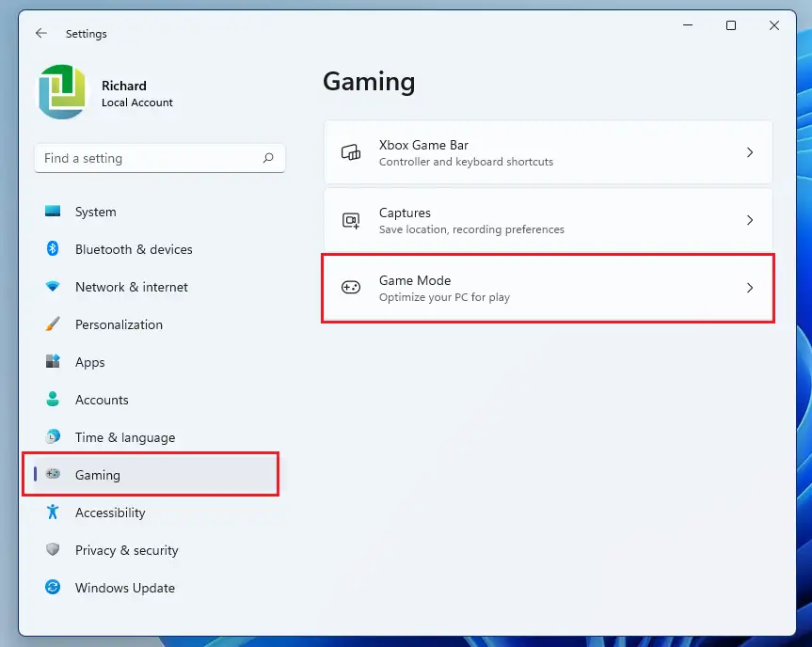Open Xbox Game Bar title
This screenshot has height=647, width=812.
pos(423,145)
